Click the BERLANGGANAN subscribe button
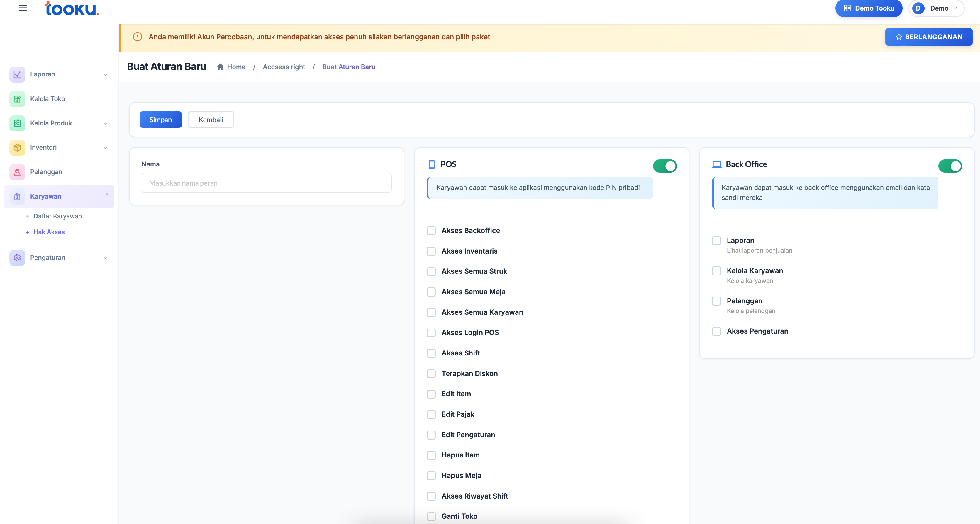This screenshot has height=524, width=980. click(929, 37)
